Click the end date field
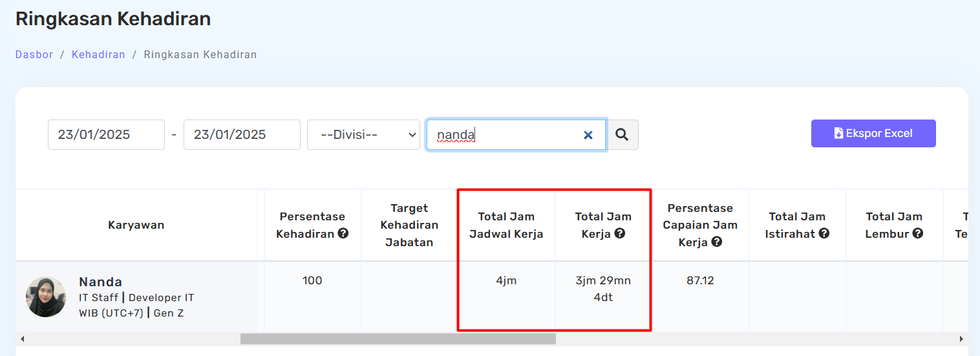 tap(242, 134)
